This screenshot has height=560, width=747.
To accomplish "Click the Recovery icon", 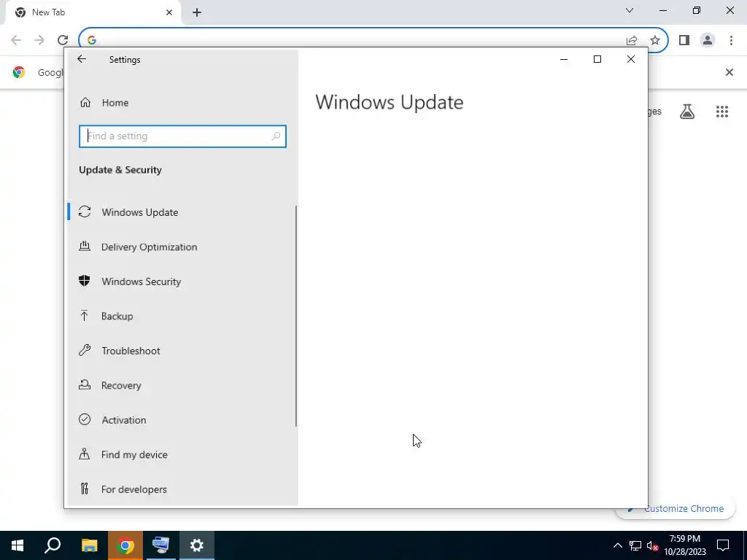I will coord(85,385).
